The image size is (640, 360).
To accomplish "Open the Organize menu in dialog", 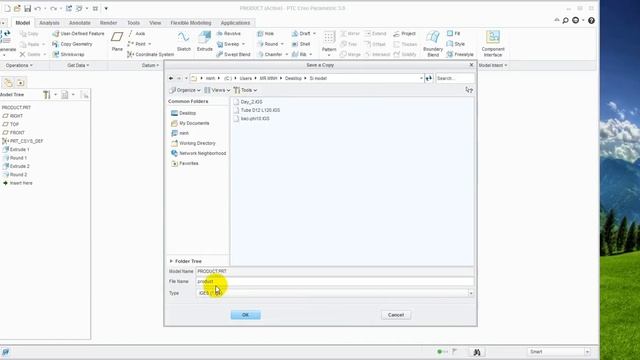I will click(185, 90).
